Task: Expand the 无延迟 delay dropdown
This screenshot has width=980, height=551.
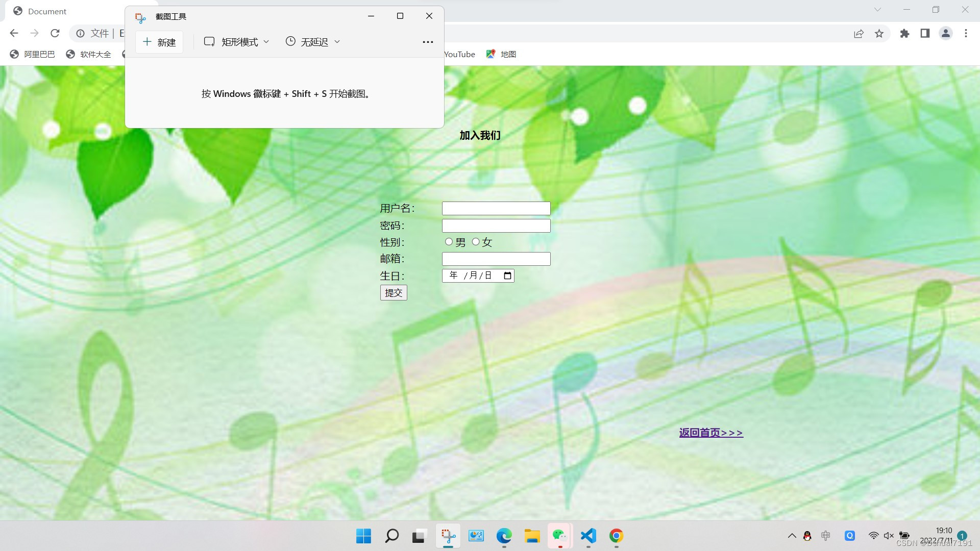Action: 313,42
